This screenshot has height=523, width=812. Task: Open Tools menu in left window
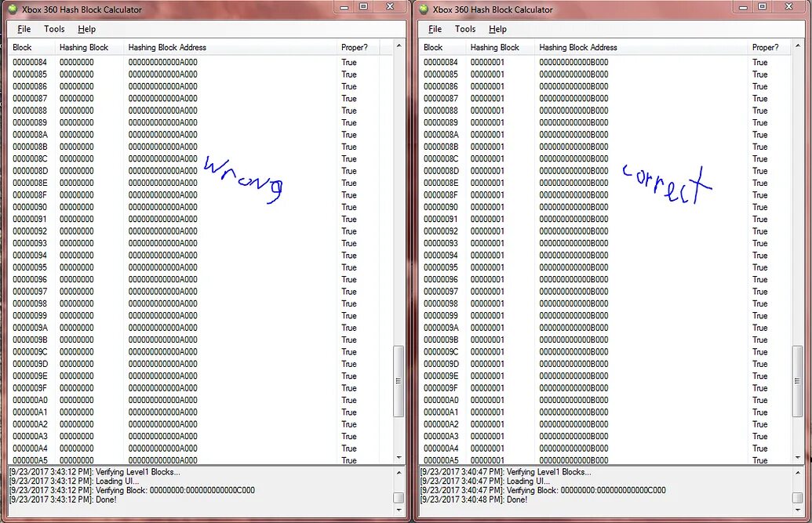point(54,29)
